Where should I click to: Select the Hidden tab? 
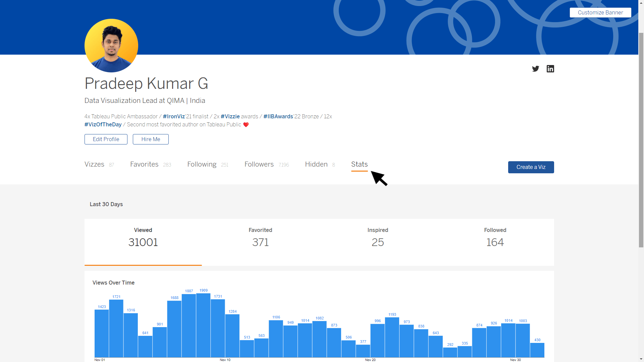(x=316, y=164)
